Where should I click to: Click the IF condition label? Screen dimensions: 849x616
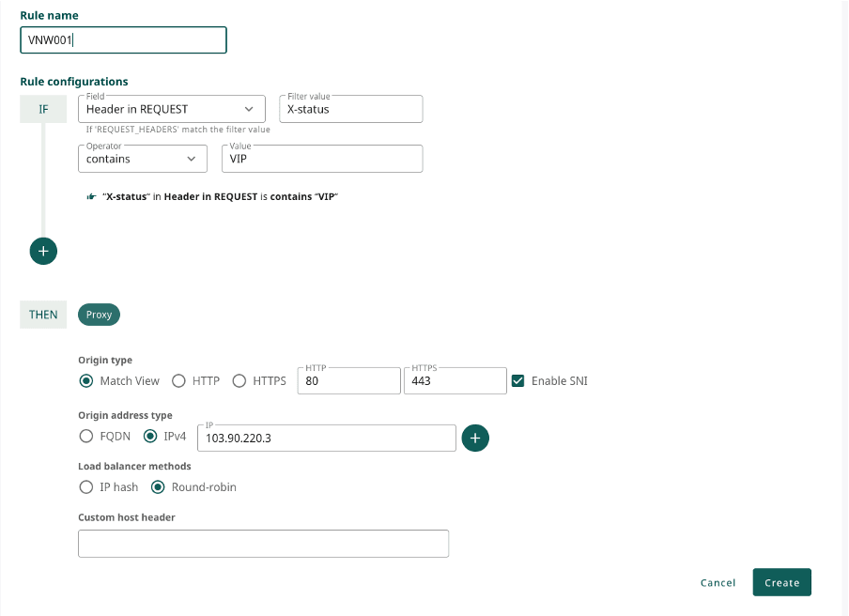43,109
